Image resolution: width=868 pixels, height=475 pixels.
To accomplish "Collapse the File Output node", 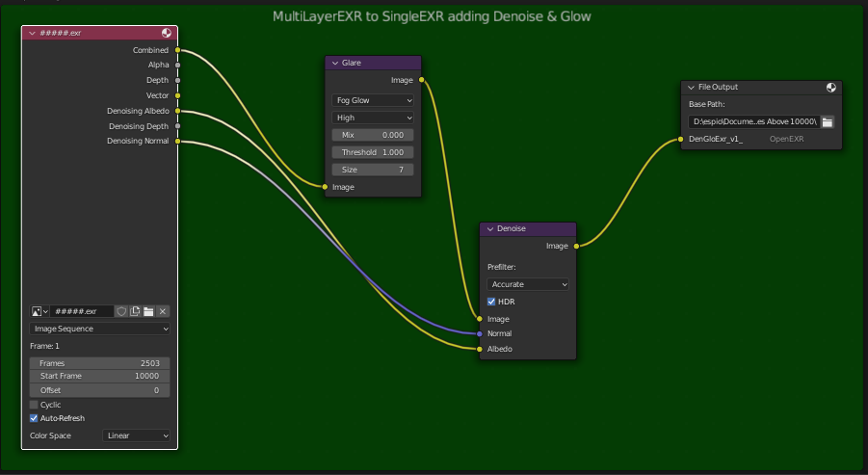I will (691, 88).
